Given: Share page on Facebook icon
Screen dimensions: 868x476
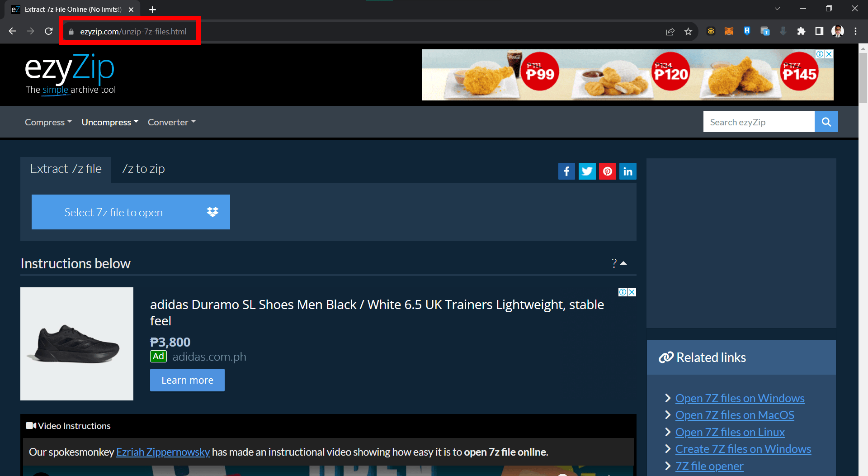Looking at the screenshot, I should (x=566, y=171).
